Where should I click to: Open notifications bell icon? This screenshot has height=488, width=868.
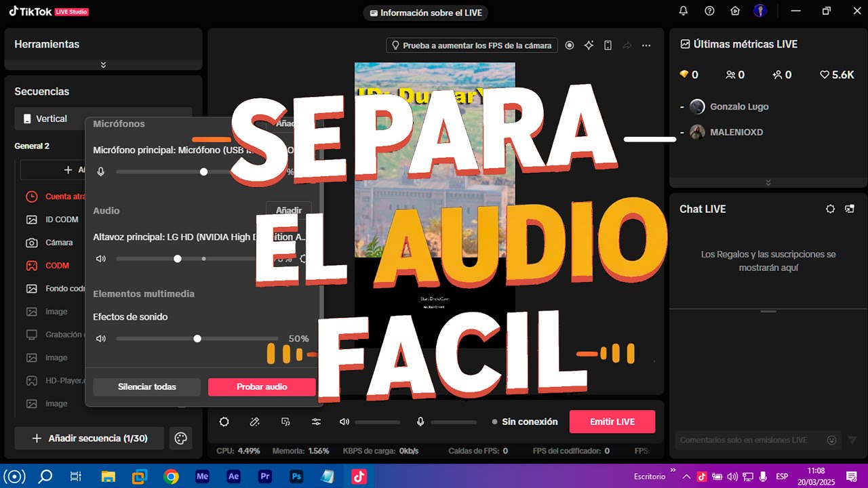coord(684,11)
